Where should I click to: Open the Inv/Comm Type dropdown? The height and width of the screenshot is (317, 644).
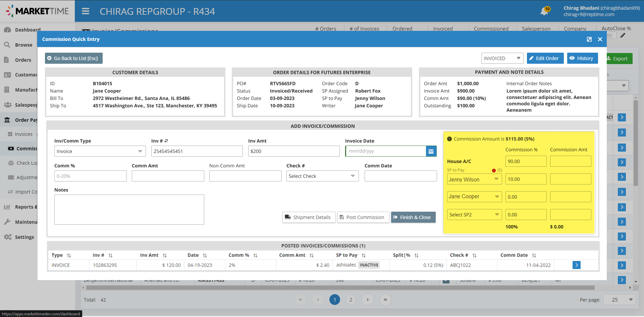pyautogui.click(x=100, y=151)
